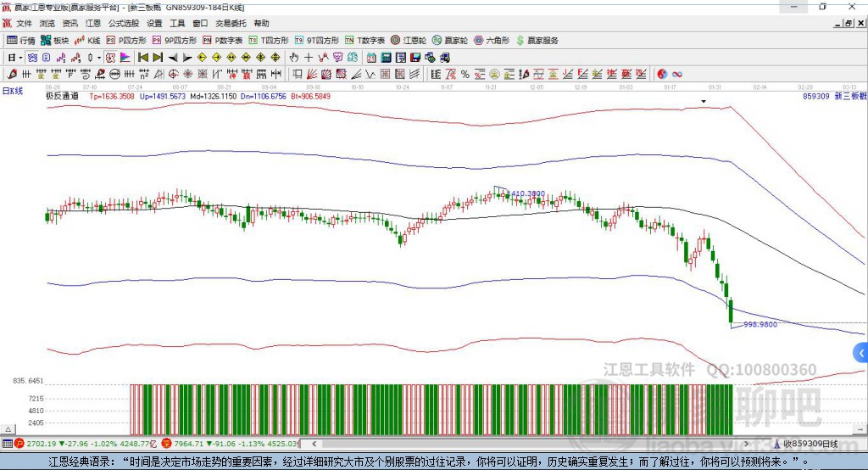This screenshot has height=470, width=868.
Task: Click the small black triangle marker above the chart
Action: [704, 101]
